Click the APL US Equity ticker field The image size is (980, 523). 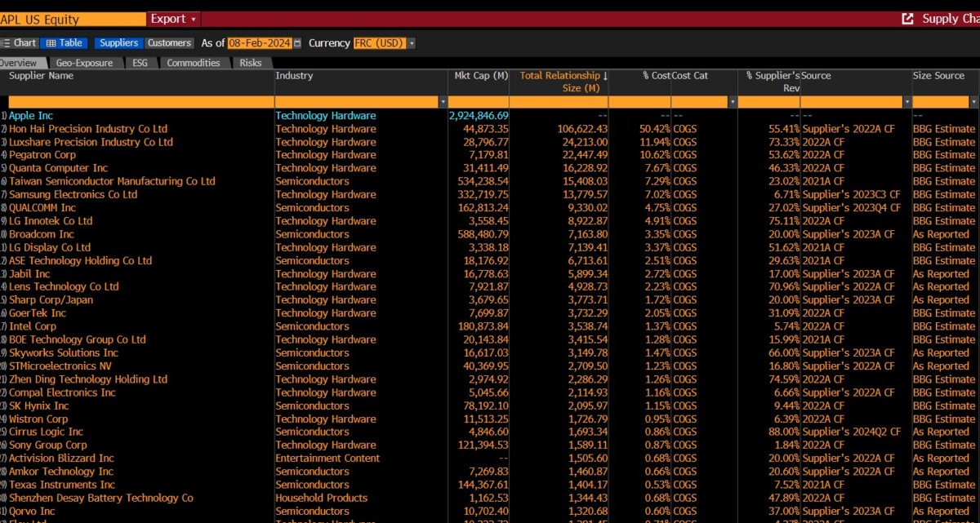pos(69,17)
